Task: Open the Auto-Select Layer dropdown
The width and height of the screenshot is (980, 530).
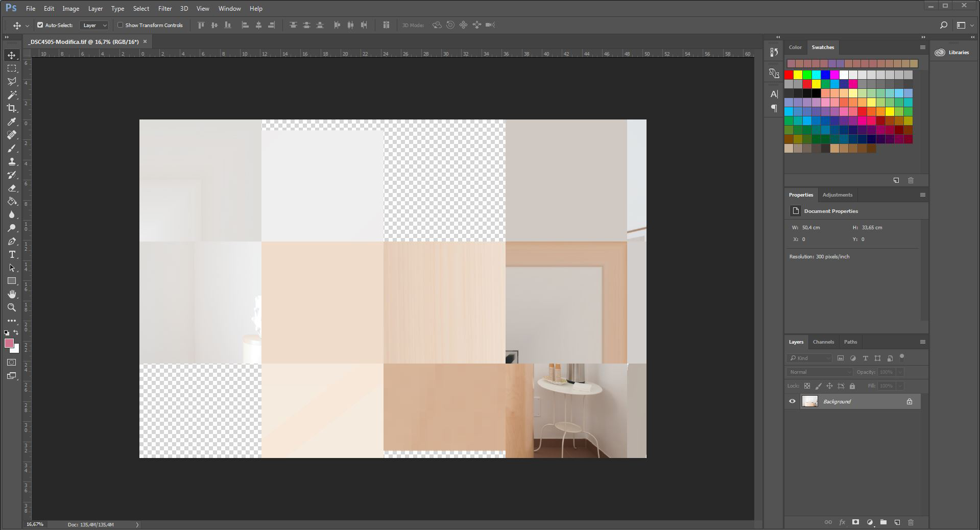Action: point(94,25)
